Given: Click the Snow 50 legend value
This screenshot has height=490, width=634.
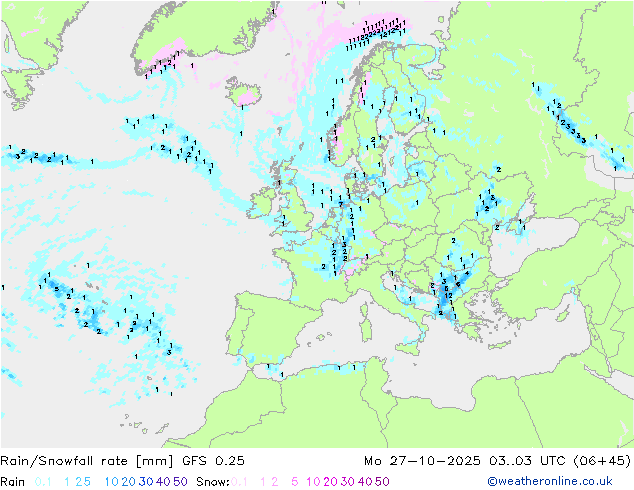Looking at the screenshot, I should click(382, 482).
